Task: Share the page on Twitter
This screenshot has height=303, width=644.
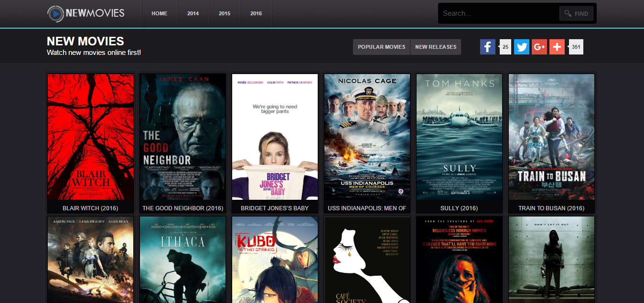Action: tap(522, 47)
